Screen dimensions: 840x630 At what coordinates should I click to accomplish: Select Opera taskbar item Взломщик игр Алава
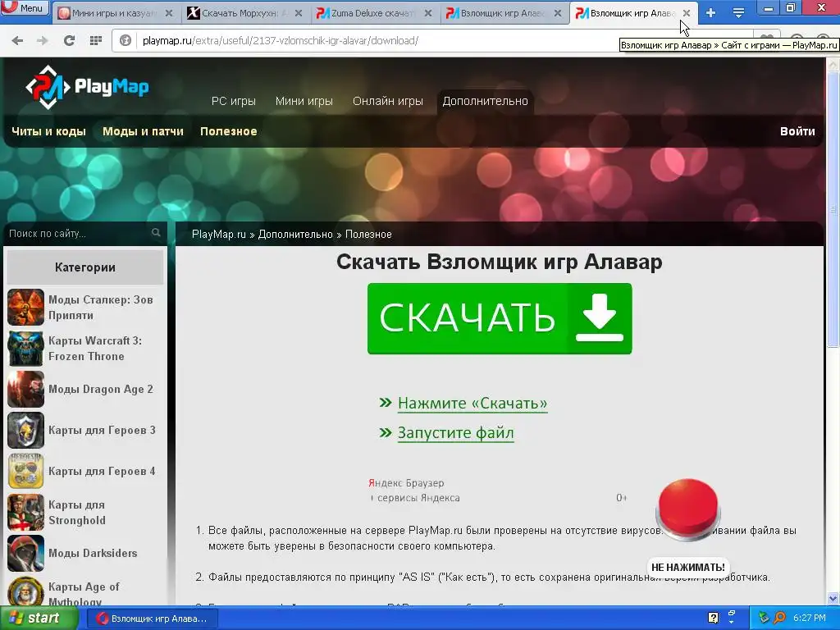(152, 619)
